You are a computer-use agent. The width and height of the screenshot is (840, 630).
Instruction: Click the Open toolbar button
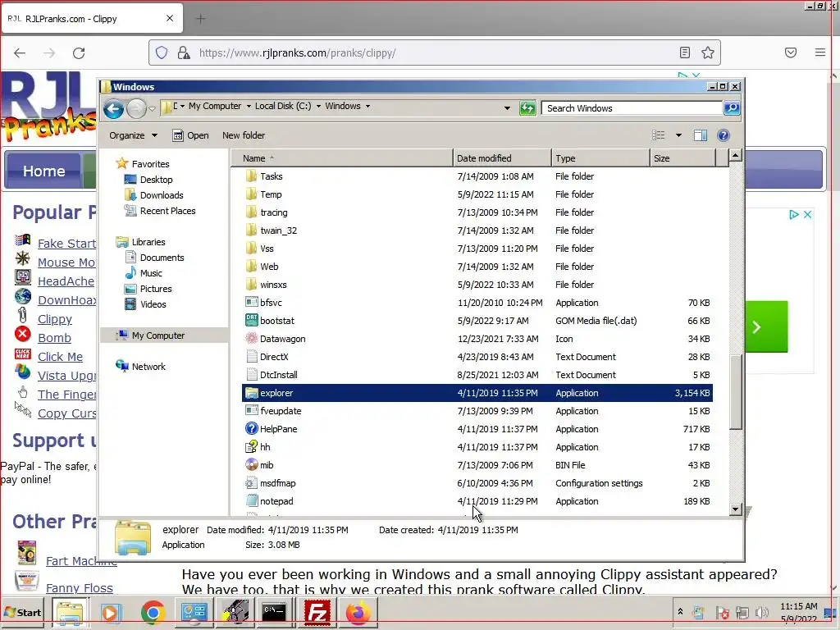pos(190,135)
